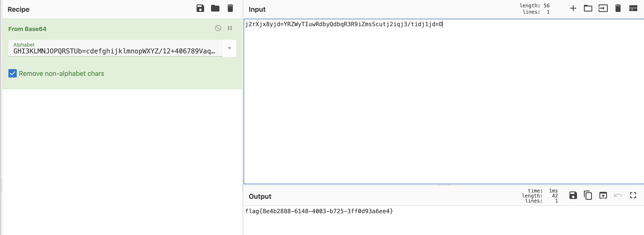
Task: Open file as input
Action: (x=603, y=9)
